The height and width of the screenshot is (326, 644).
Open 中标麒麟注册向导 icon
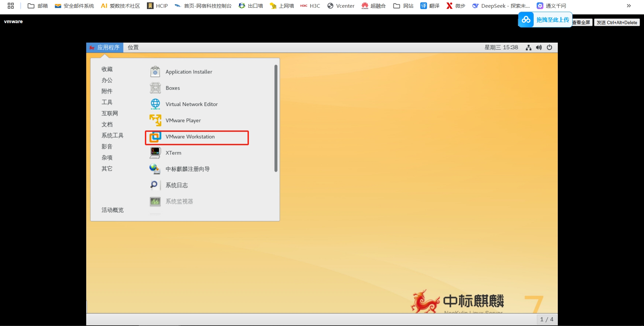(x=155, y=169)
